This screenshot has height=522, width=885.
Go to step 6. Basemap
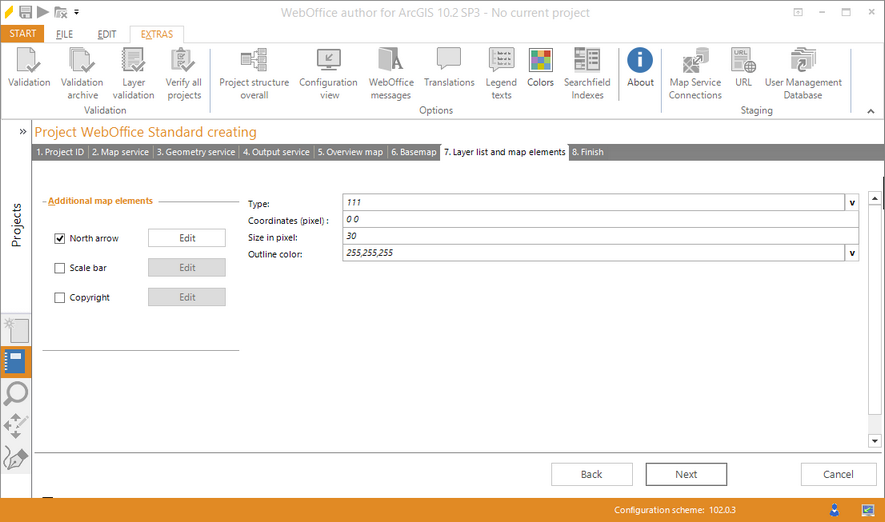(x=414, y=152)
